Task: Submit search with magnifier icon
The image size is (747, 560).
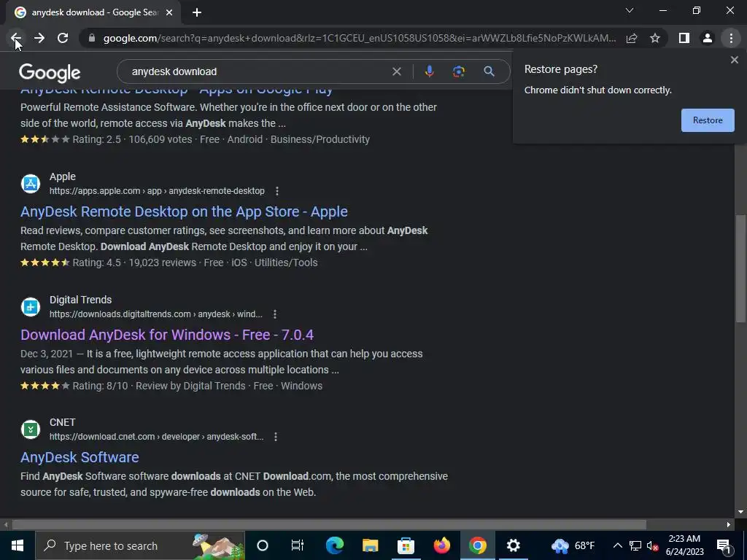Action: coord(489,71)
